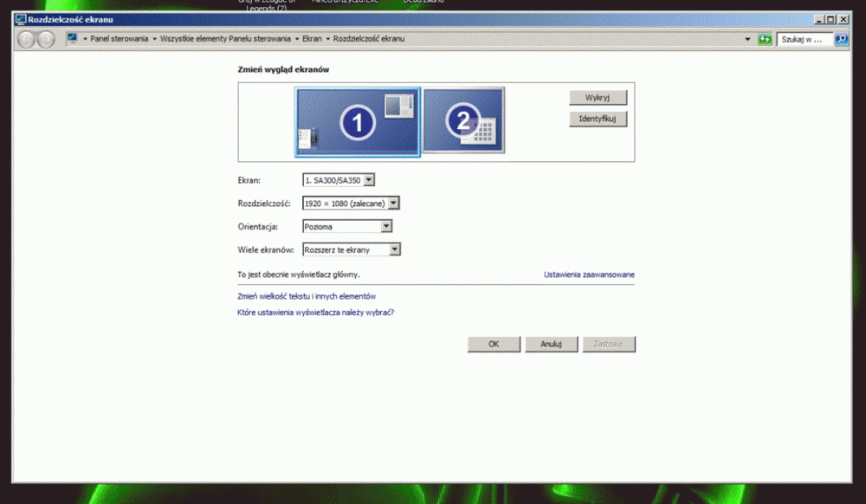Click the Identyfikuj button
866x504 pixels.
click(x=598, y=119)
